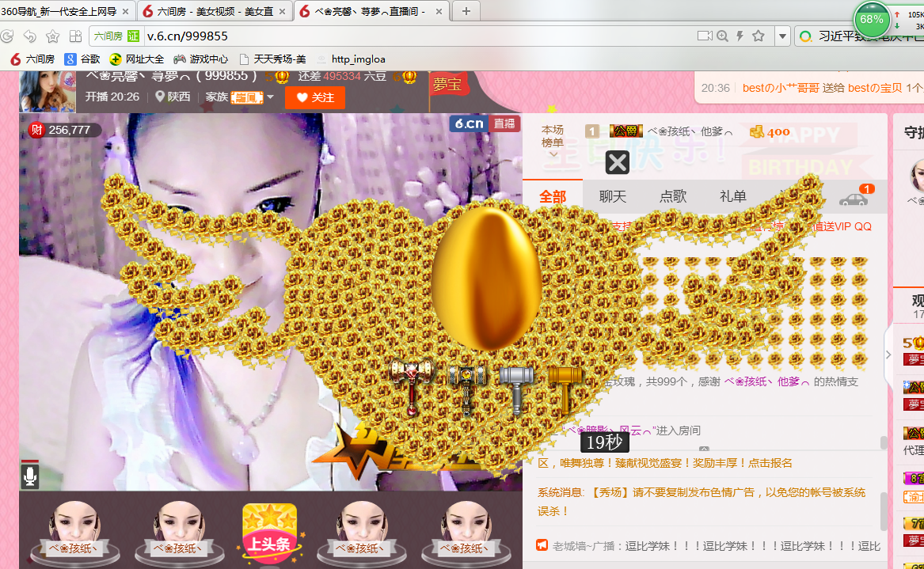Close the 360导航 tab
924x569 pixels.
point(126,11)
